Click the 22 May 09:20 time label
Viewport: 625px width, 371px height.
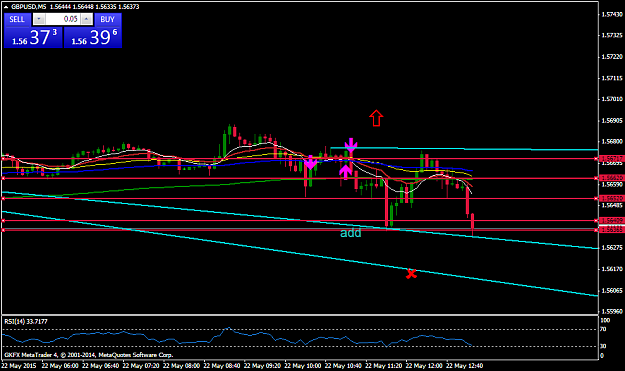coord(262,365)
